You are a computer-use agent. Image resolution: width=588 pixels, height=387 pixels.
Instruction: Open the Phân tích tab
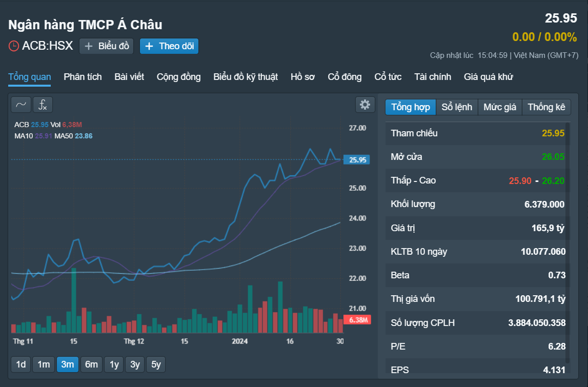tap(83, 77)
